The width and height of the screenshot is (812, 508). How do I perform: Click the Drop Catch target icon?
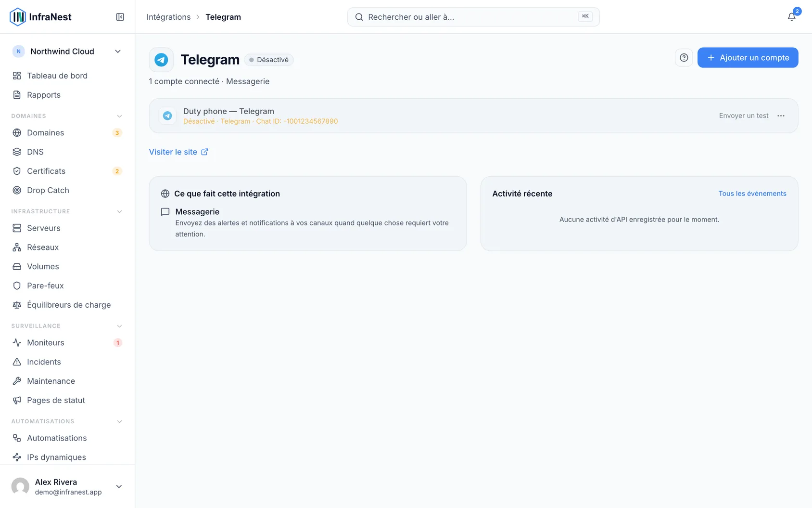click(x=17, y=190)
